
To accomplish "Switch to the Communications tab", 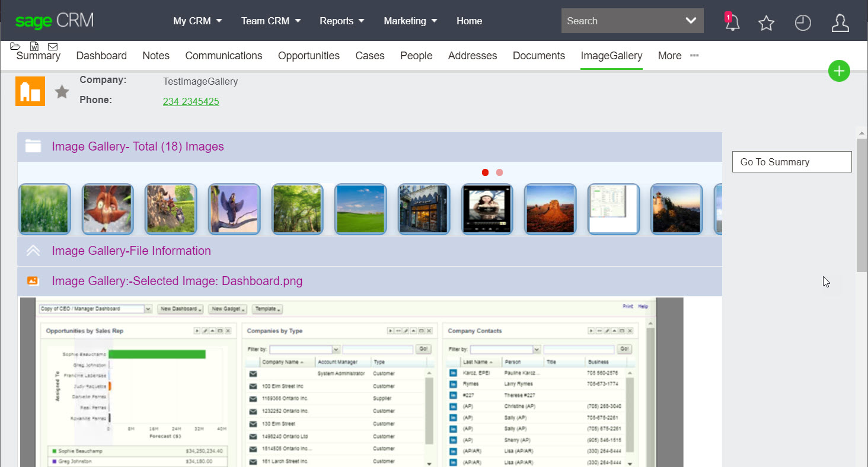I will pyautogui.click(x=224, y=56).
